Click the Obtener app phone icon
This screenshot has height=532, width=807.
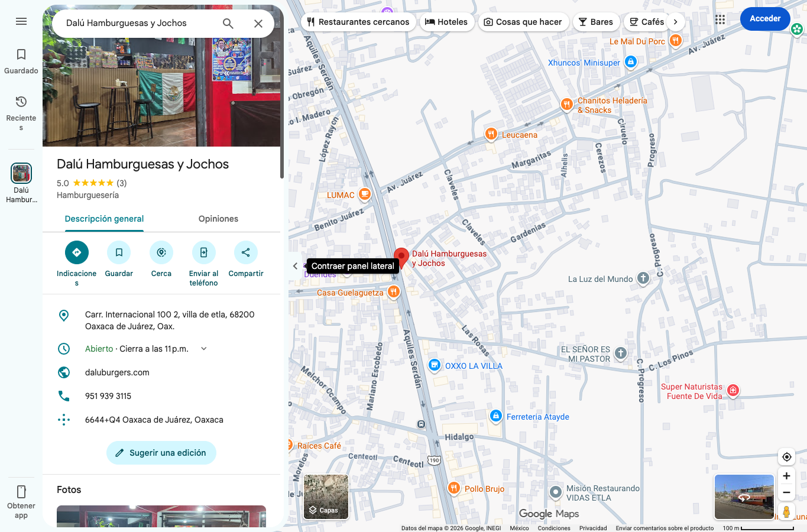(21, 492)
